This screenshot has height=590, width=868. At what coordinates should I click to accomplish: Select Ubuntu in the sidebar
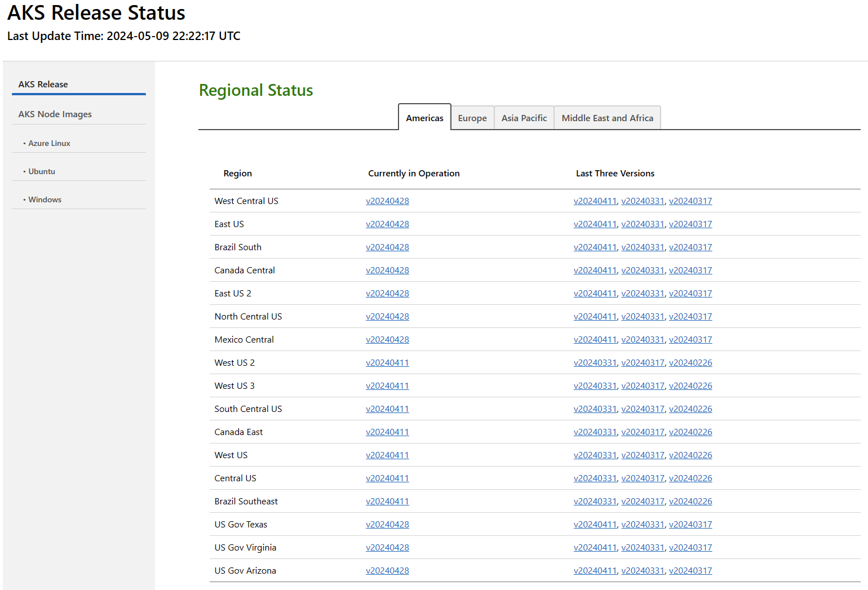coord(42,171)
